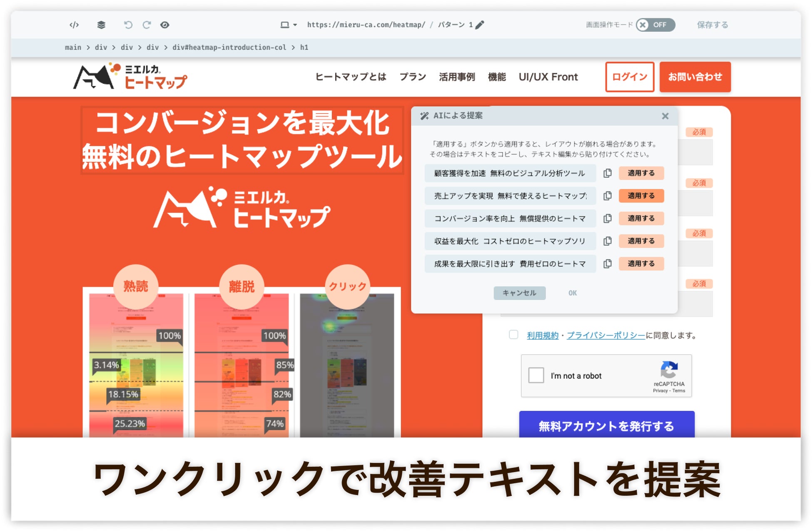This screenshot has height=532, width=812.
Task: Select div#heatmap-introduction-col in breadcrumb
Action: pos(229,47)
